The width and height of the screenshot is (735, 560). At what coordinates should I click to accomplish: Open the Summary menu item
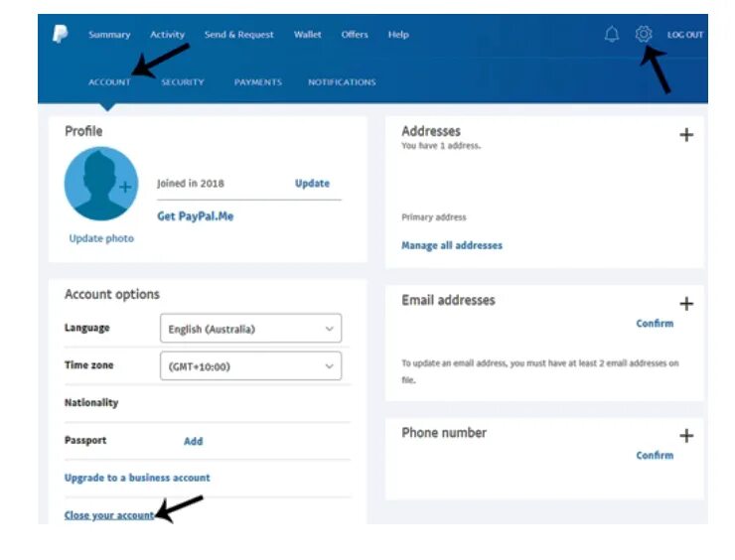click(x=109, y=35)
